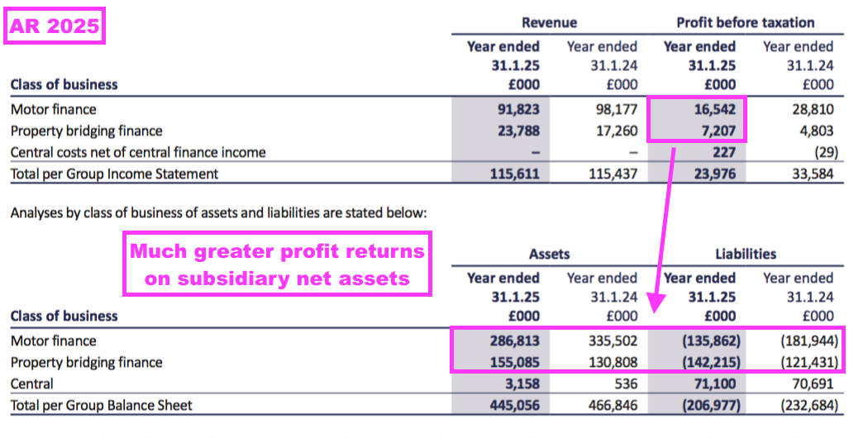Click total assets 445,056

pos(515,405)
